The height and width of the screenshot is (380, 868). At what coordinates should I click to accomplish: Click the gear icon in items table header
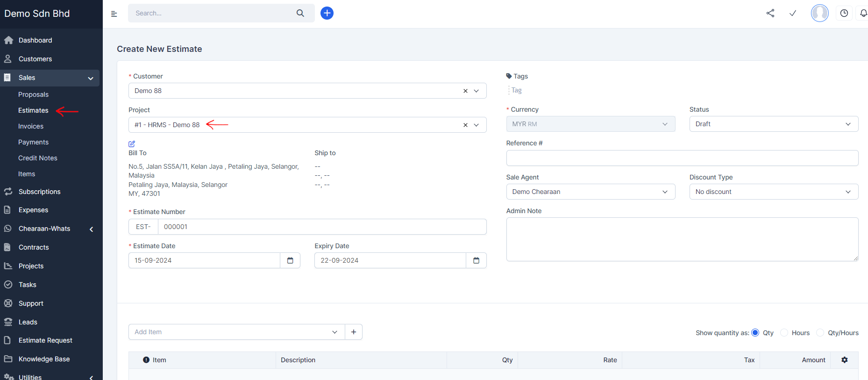(845, 360)
